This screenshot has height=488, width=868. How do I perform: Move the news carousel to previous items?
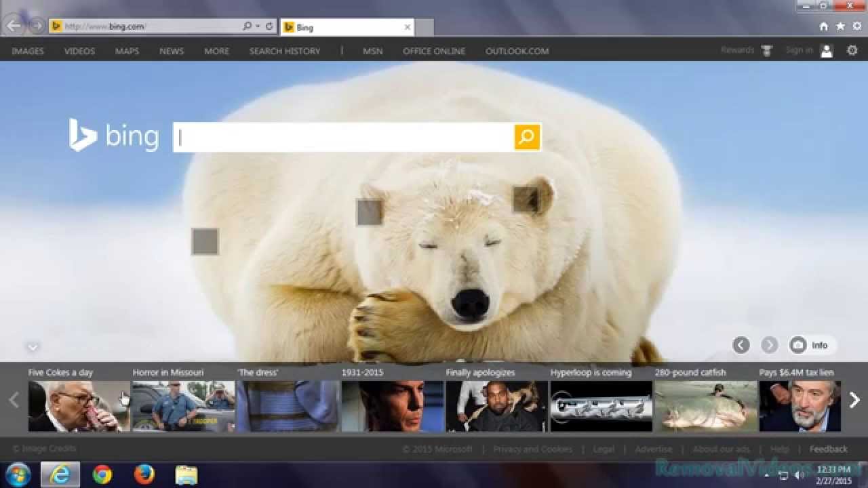pos(14,400)
